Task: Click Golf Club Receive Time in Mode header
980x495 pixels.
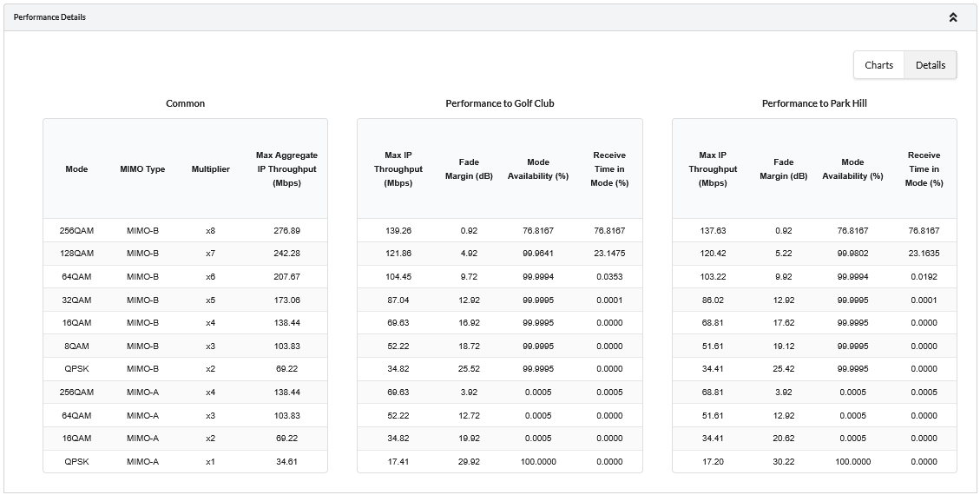Action: point(609,169)
